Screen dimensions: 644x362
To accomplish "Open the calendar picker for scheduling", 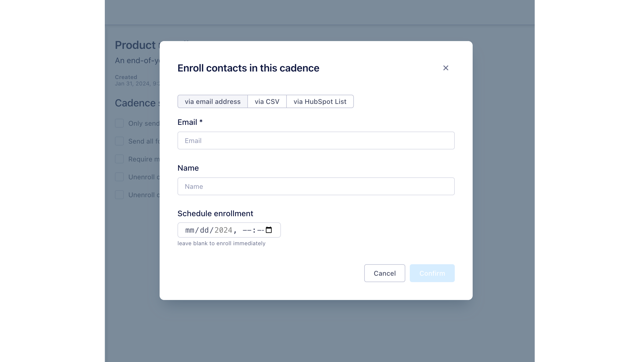I will pyautogui.click(x=269, y=230).
